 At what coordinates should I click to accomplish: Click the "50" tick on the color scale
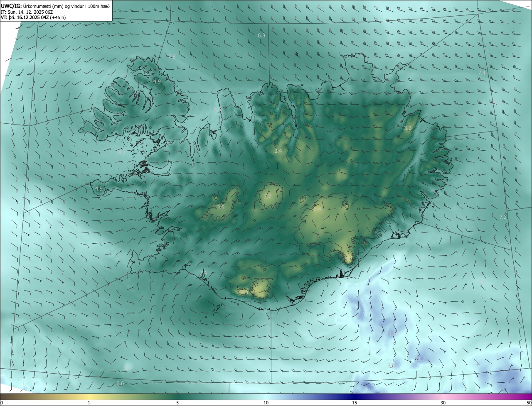[529, 403]
